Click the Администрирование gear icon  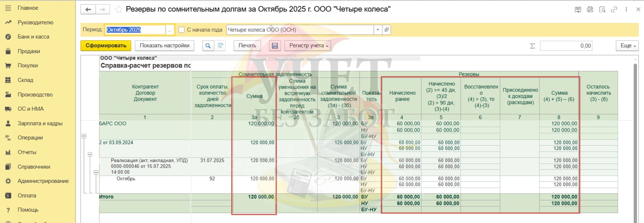(x=8, y=181)
